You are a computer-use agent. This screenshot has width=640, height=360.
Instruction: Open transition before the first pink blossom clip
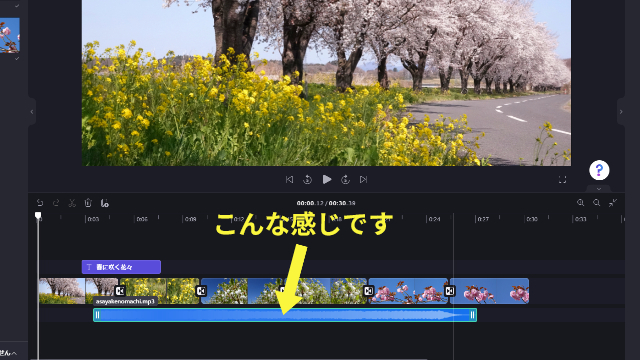(368, 291)
